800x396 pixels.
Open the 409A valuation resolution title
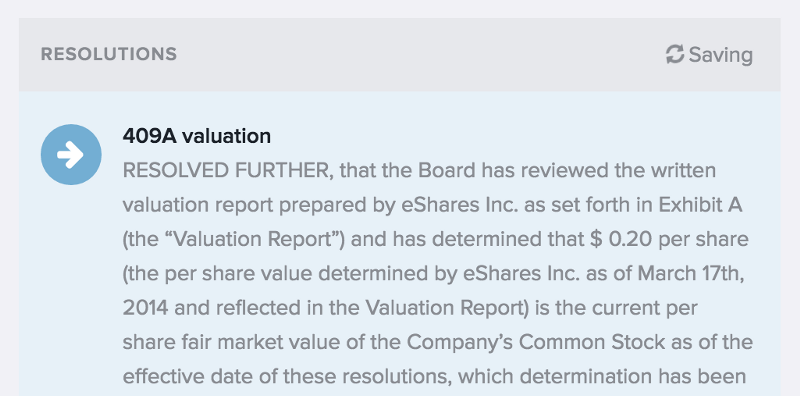[196, 136]
